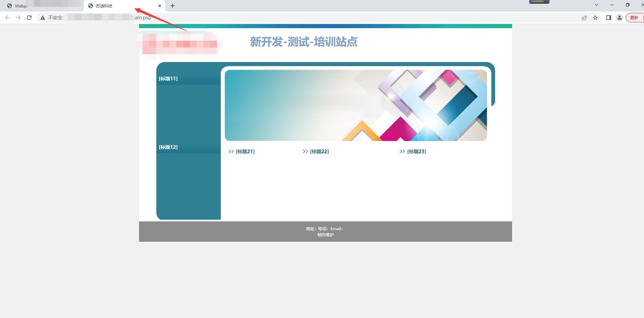
Task: Select the 苏迪科技 tab
Action: click(x=115, y=6)
